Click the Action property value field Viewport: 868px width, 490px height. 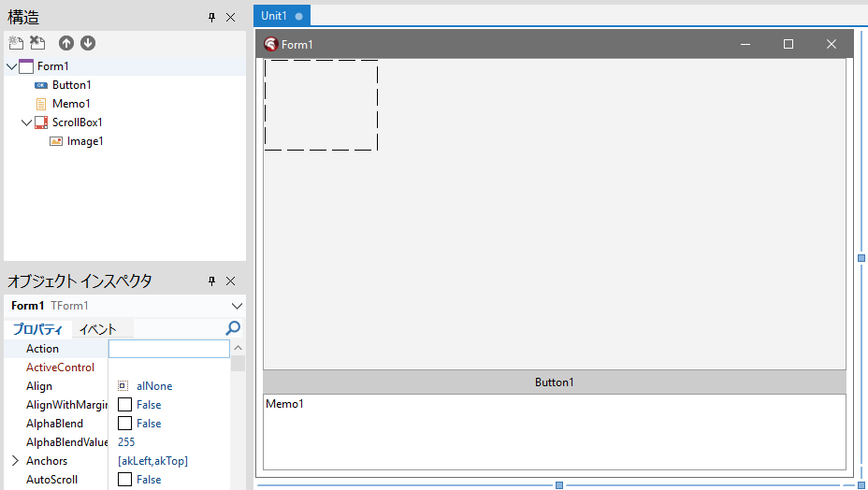pos(168,349)
